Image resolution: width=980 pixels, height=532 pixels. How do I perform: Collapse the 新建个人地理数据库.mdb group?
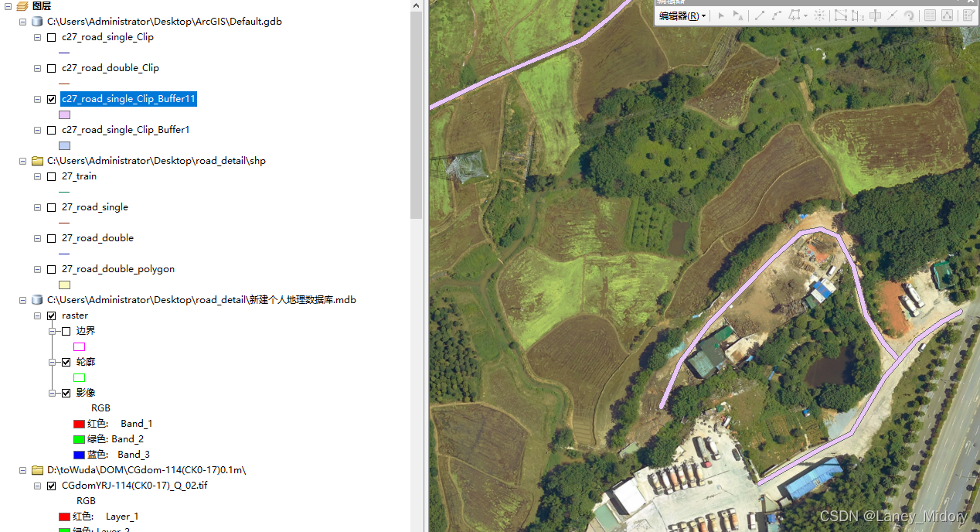tap(22, 300)
